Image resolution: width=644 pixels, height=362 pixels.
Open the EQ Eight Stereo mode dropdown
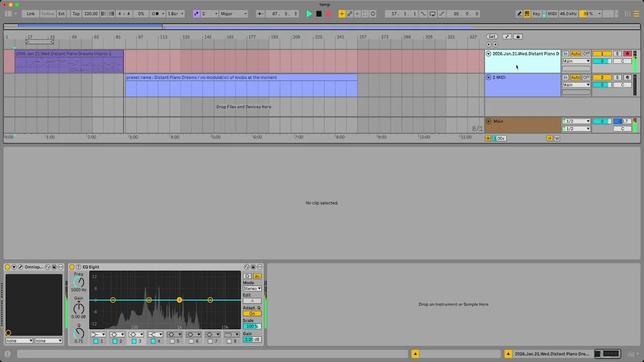252,289
